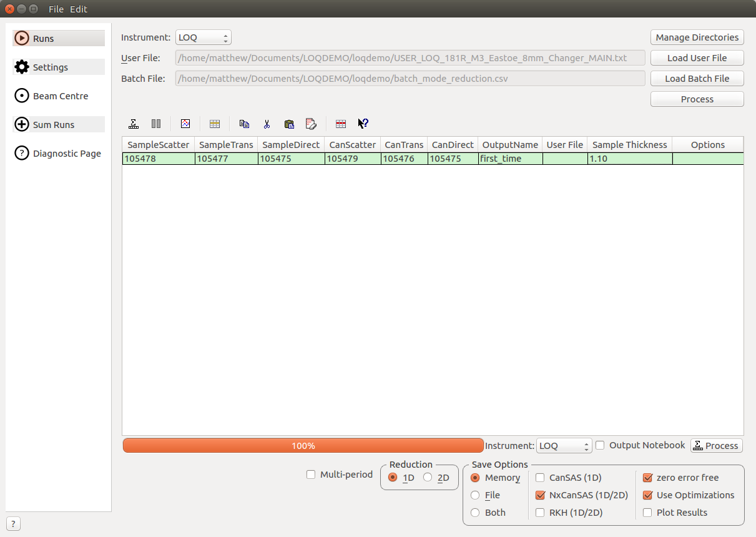Click the sigma Process icon in the toolbar

click(x=134, y=124)
